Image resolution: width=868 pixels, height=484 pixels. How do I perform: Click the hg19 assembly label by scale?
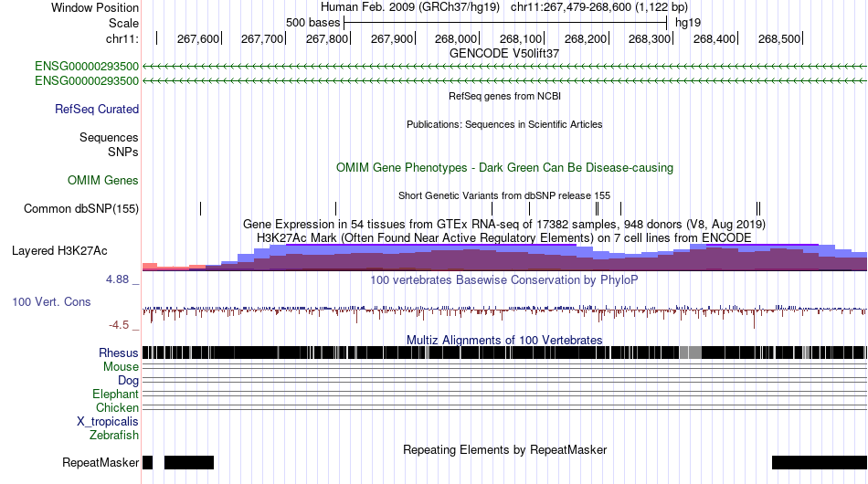688,23
